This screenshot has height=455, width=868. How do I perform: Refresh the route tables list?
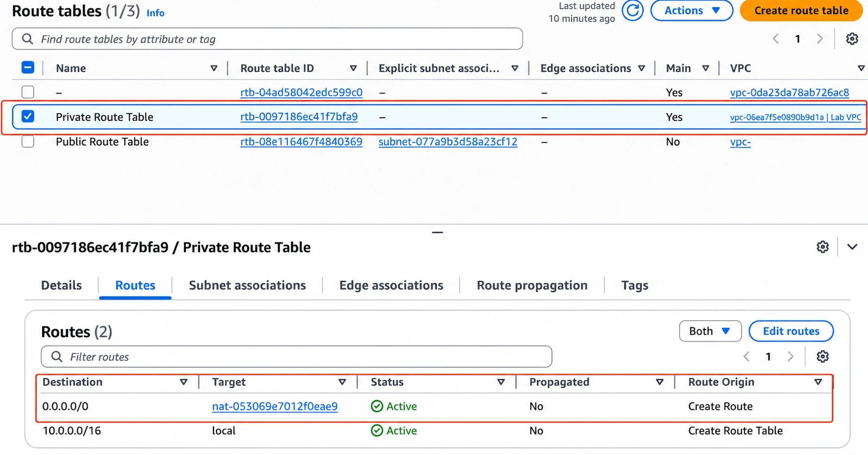[632, 11]
